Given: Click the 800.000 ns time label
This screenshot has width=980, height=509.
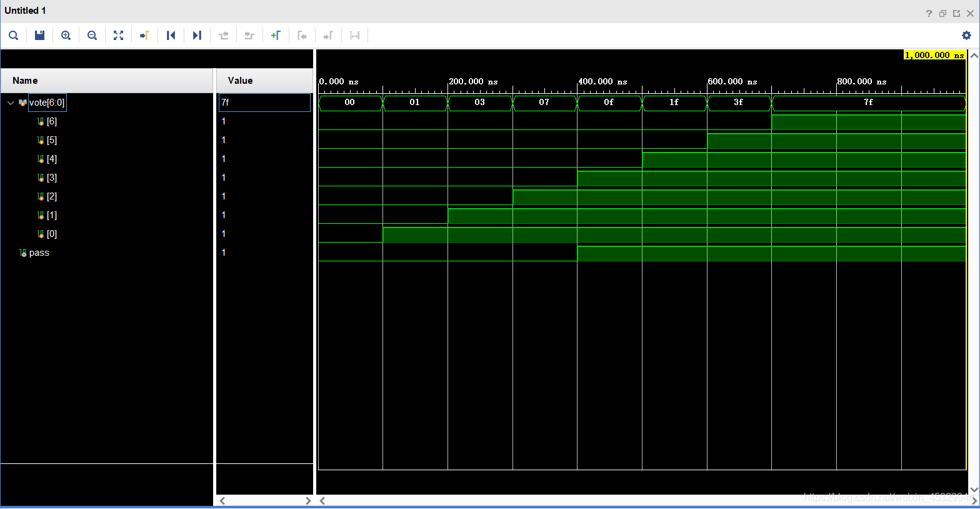Looking at the screenshot, I should coord(862,82).
